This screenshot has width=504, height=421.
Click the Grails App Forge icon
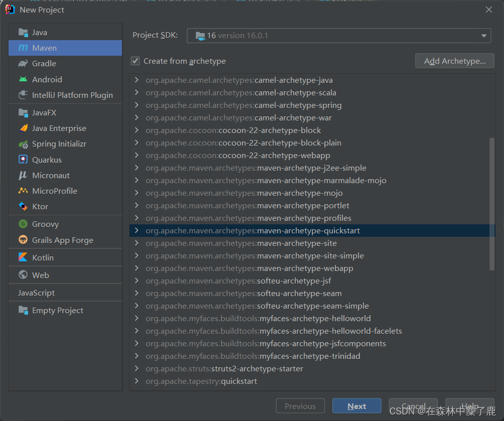(x=23, y=240)
